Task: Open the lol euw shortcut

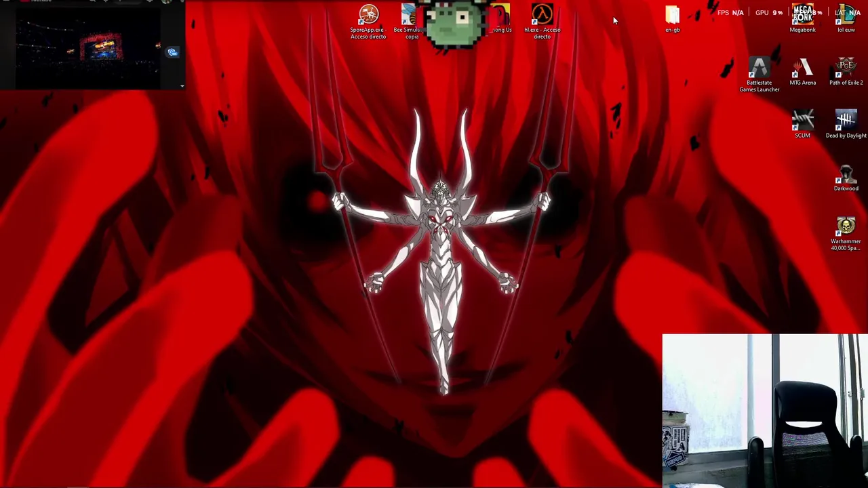Action: tap(846, 19)
